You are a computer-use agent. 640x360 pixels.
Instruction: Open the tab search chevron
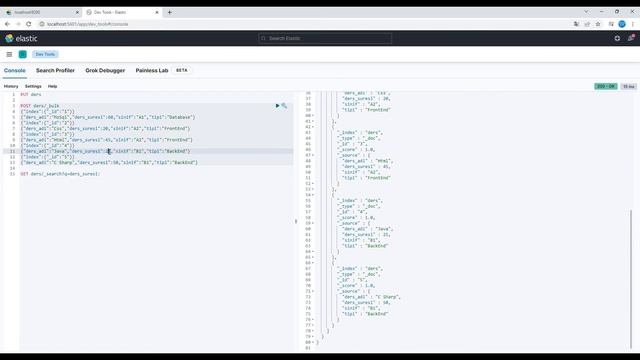[586, 12]
